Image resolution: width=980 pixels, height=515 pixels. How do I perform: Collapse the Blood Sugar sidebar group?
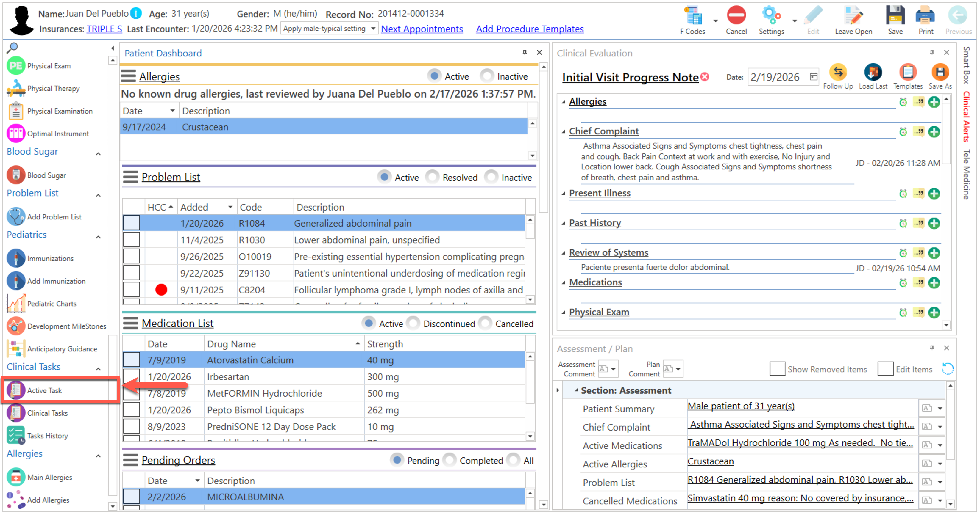point(98,153)
